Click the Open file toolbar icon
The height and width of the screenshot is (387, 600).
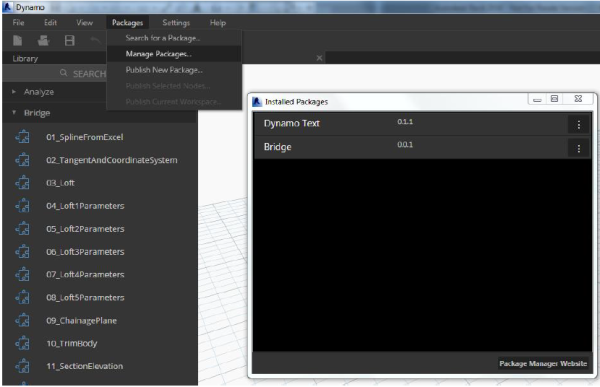[x=43, y=40]
